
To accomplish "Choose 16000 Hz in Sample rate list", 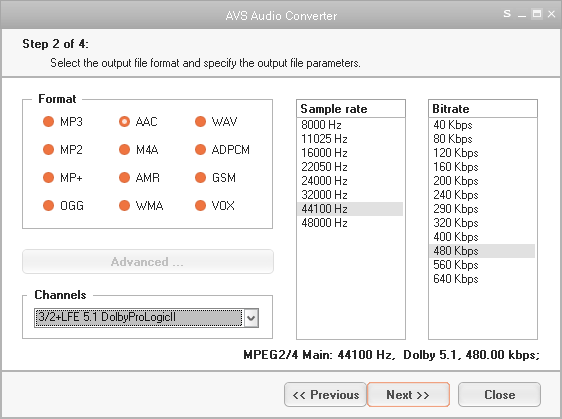I will tap(350, 153).
